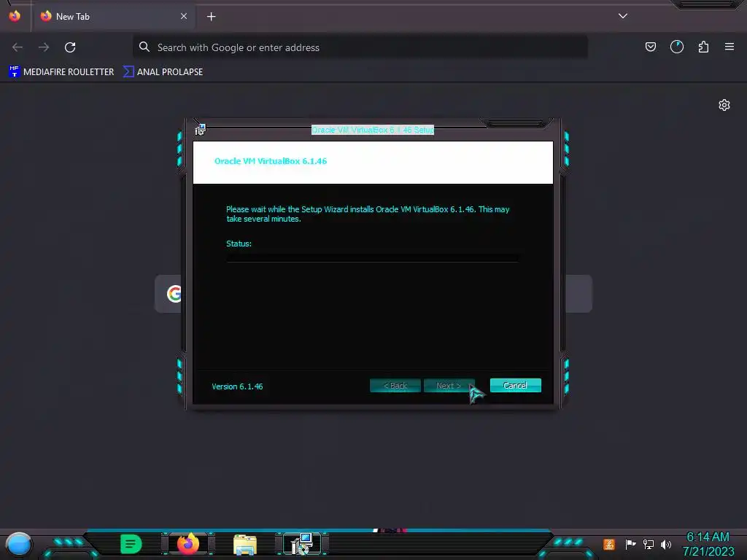This screenshot has width=747, height=560.
Task: Open the Firefox hamburger application menu
Action: coord(729,47)
